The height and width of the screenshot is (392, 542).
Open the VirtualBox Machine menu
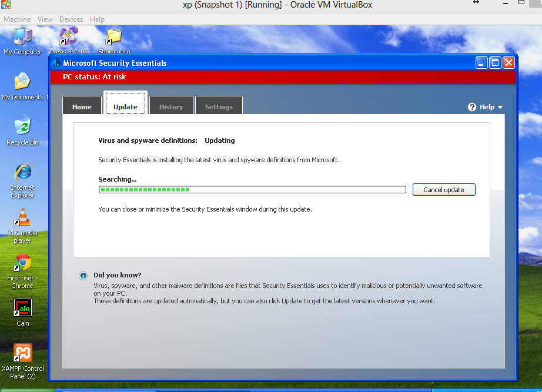tap(17, 19)
